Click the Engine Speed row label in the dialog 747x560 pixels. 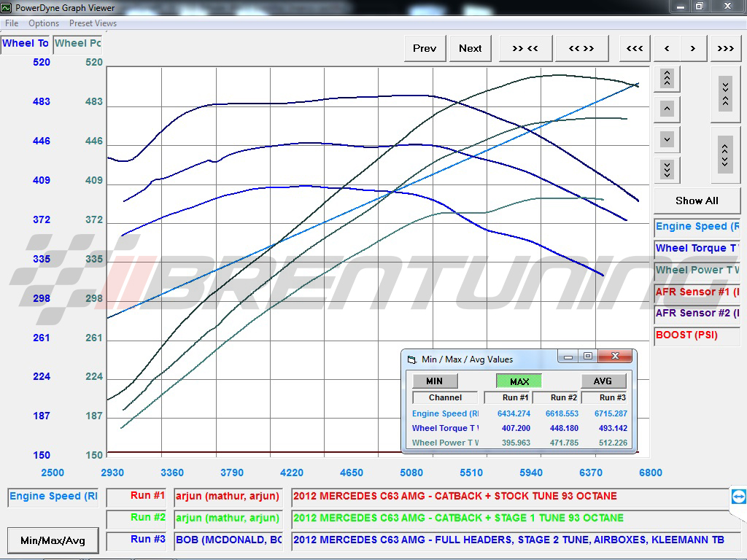(446, 414)
